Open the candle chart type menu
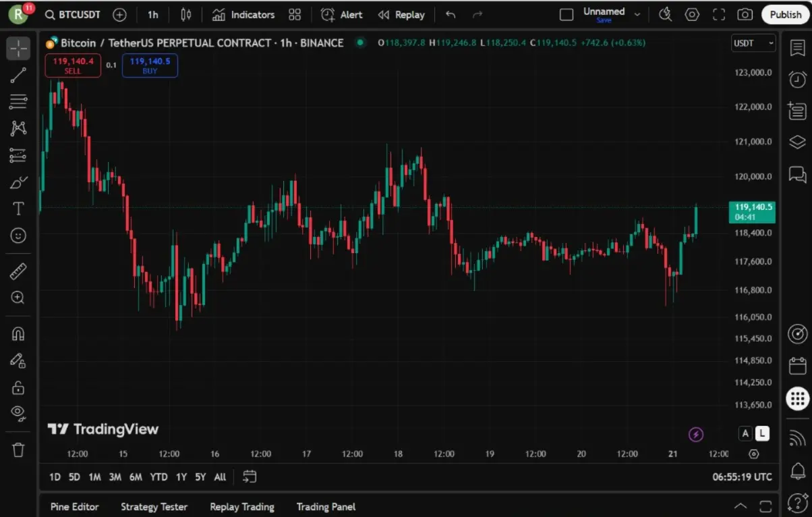The height and width of the screenshot is (517, 812). (x=186, y=14)
